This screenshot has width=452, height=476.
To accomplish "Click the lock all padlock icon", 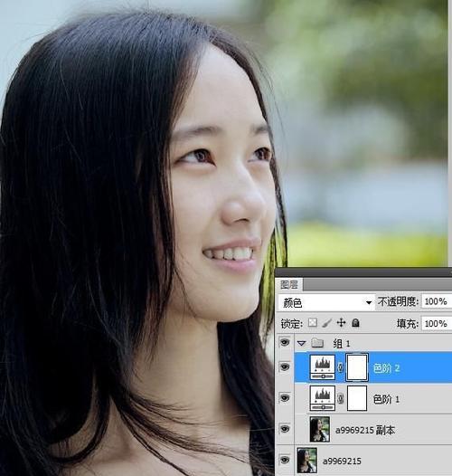I will tap(355, 322).
